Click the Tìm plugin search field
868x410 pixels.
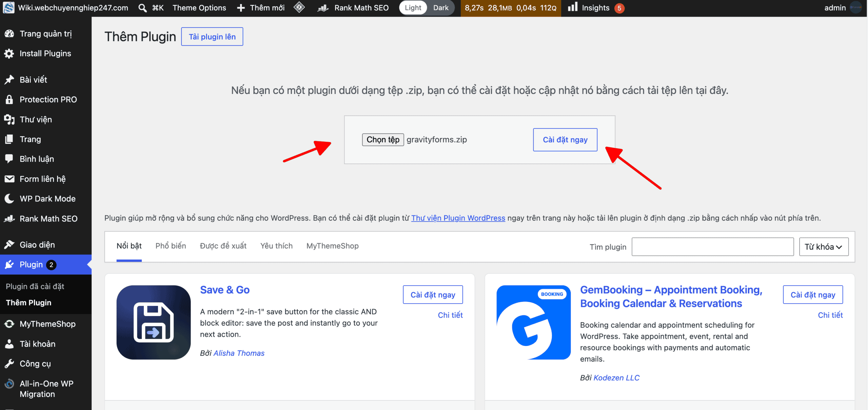(x=712, y=247)
